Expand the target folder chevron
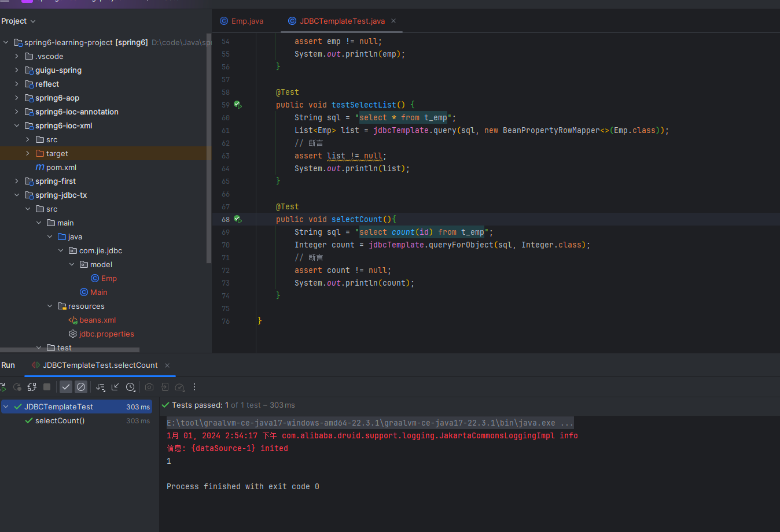 [28, 153]
